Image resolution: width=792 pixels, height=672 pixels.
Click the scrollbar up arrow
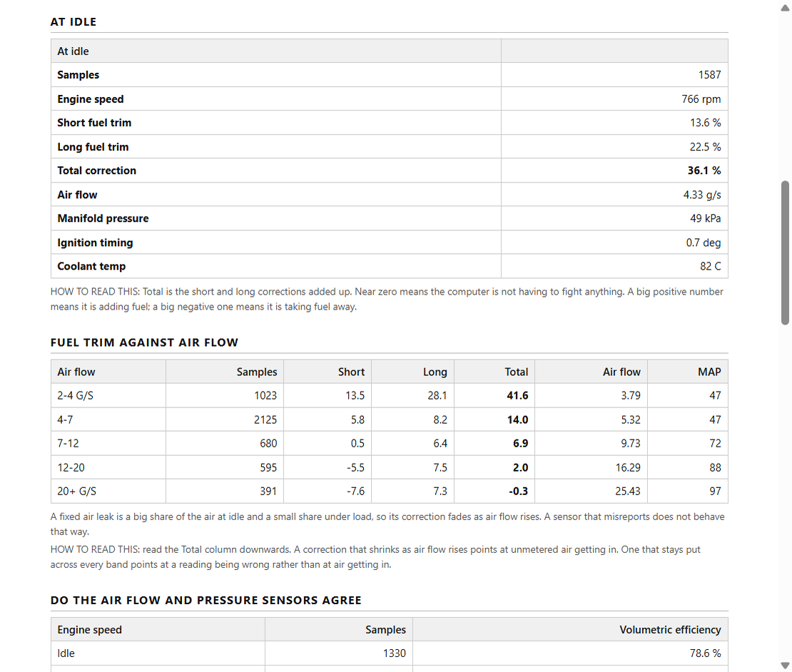tap(785, 8)
